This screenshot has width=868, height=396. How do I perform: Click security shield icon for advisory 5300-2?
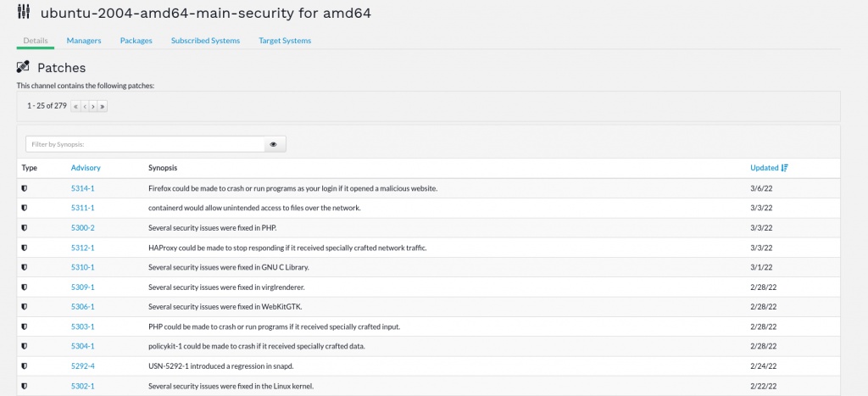point(25,227)
